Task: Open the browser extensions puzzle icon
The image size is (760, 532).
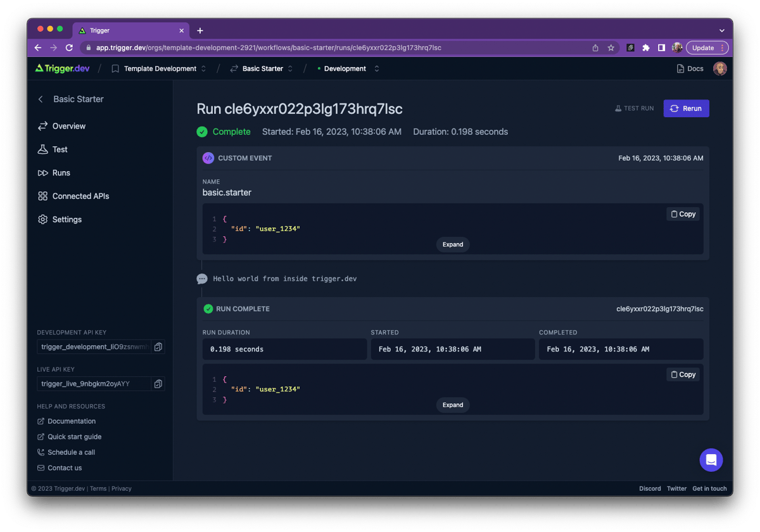Action: [x=646, y=47]
